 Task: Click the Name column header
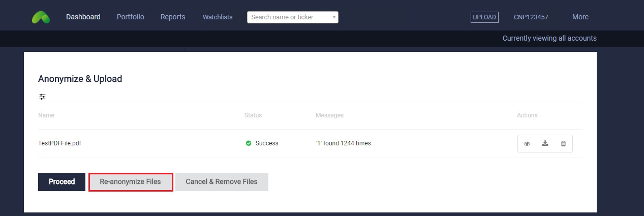coord(46,115)
